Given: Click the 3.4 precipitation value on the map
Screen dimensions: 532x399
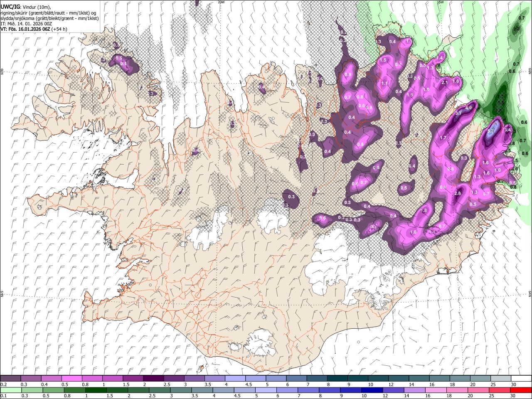Looking at the screenshot, I should (x=507, y=130).
